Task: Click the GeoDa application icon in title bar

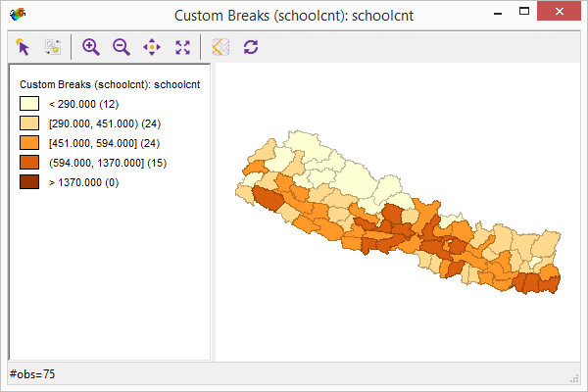Action: pyautogui.click(x=18, y=15)
